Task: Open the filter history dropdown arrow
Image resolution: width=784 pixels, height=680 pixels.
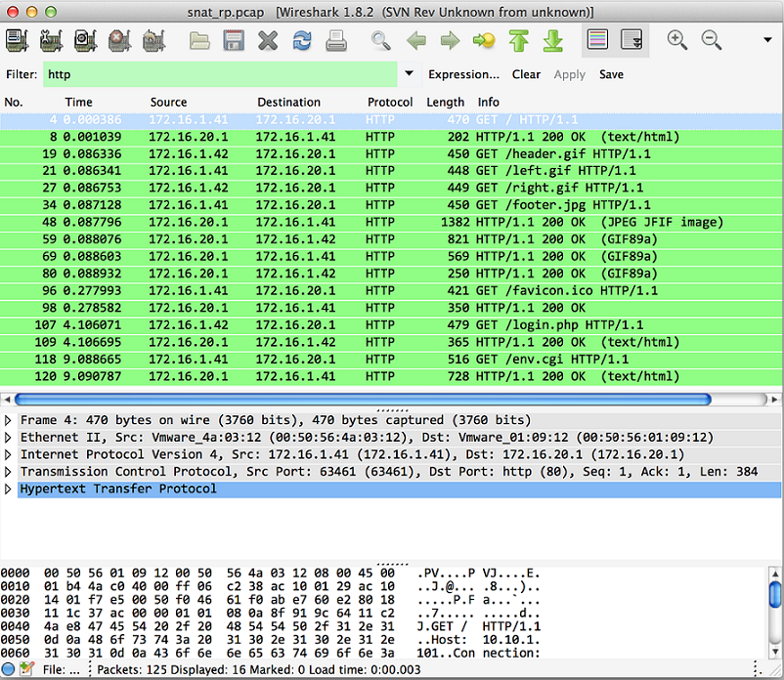Action: click(409, 74)
